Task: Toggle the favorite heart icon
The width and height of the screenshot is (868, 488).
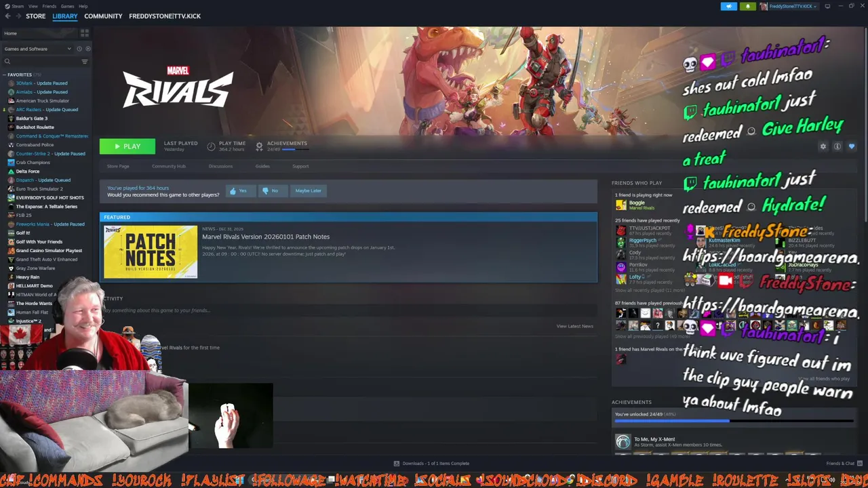Action: [852, 146]
